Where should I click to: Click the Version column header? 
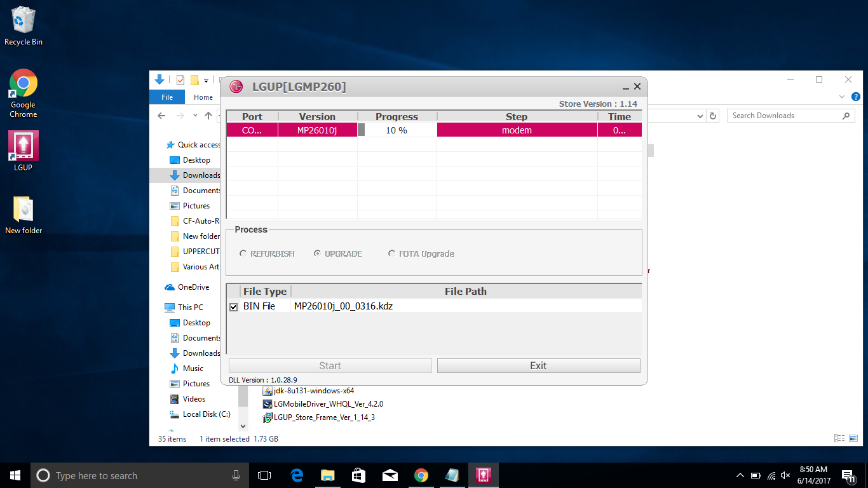[x=317, y=116]
